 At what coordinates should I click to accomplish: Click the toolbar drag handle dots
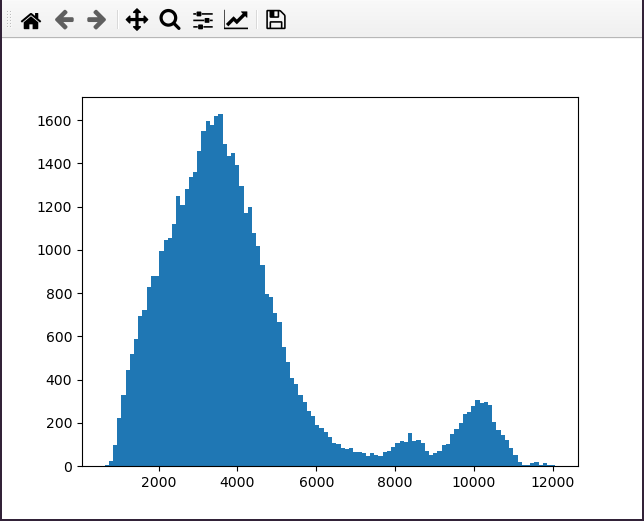[x=9, y=20]
